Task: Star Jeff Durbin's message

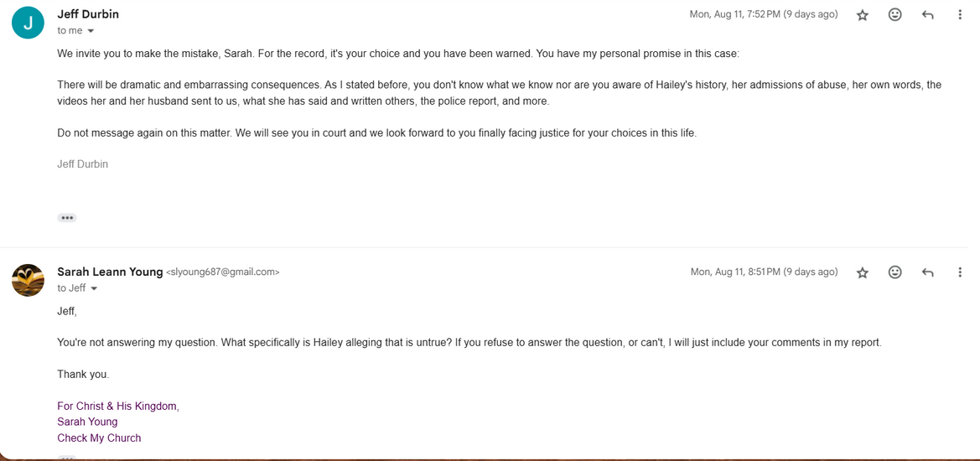Action: click(x=862, y=15)
